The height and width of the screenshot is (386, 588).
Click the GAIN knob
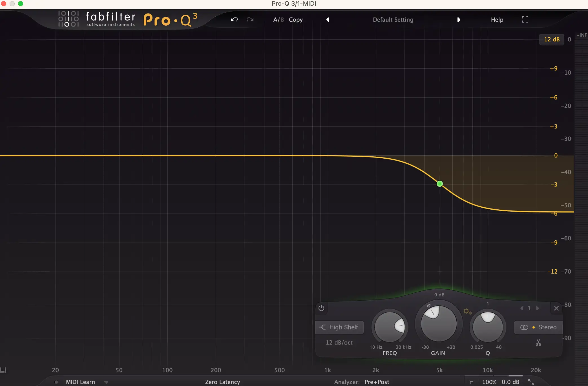pyautogui.click(x=438, y=324)
